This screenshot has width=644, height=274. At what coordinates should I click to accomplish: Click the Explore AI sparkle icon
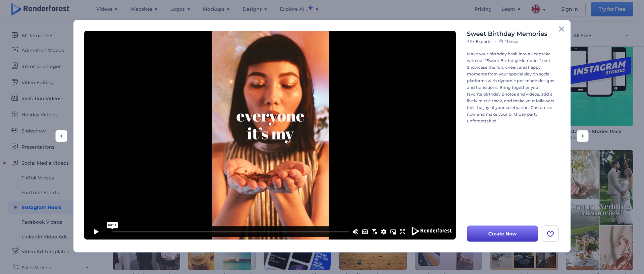coord(310,8)
